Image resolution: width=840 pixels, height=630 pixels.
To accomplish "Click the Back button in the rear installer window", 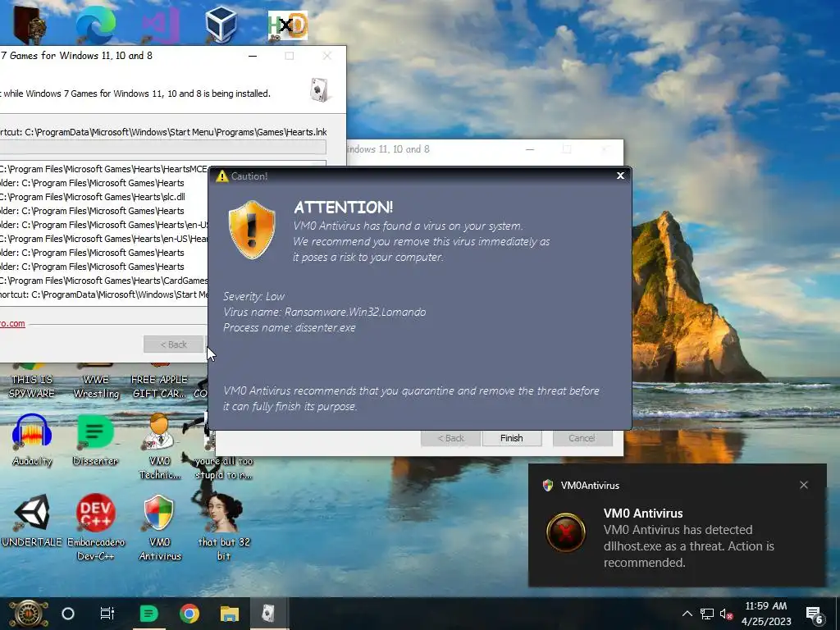I will click(450, 438).
